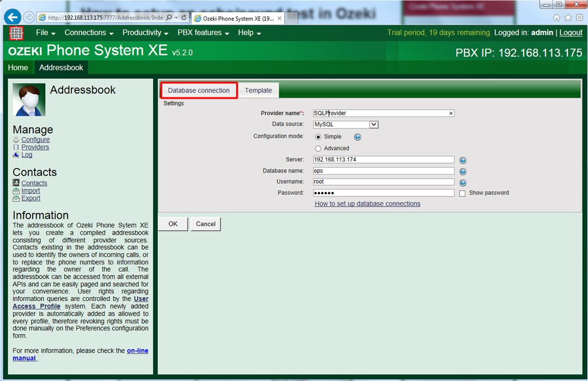588x381 pixels.
Task: Click the Password input field
Action: click(x=384, y=193)
